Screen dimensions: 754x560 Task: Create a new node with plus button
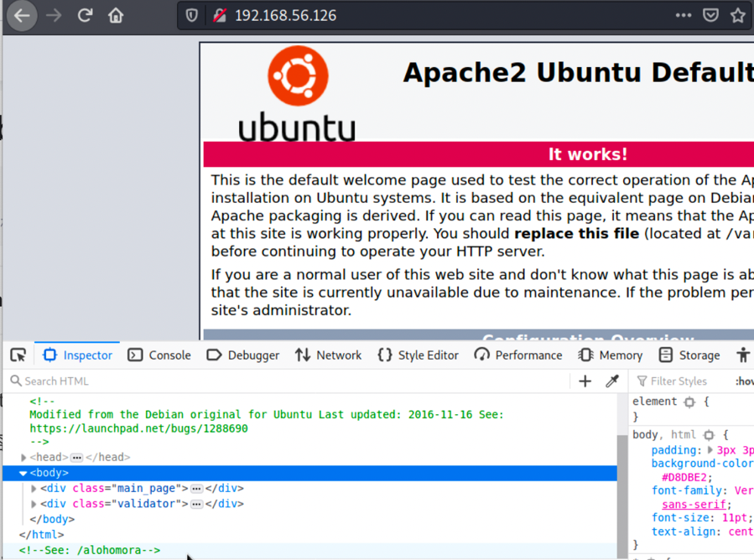585,381
